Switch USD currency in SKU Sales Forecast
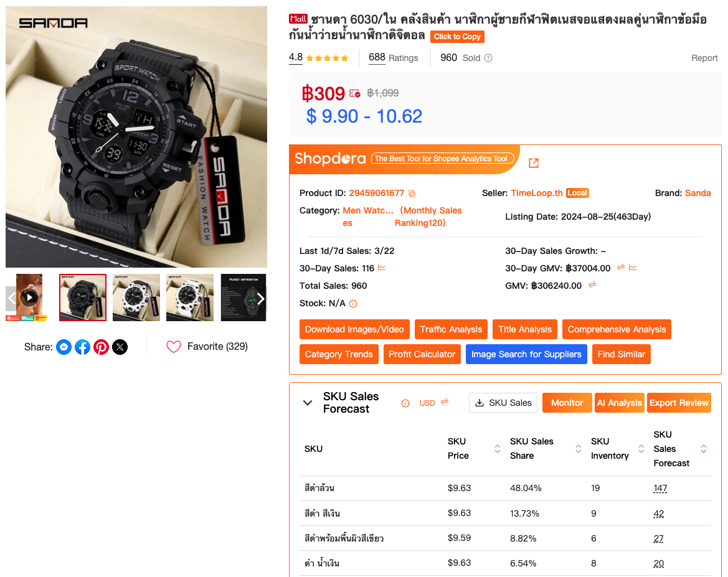The image size is (728, 577). [x=434, y=403]
